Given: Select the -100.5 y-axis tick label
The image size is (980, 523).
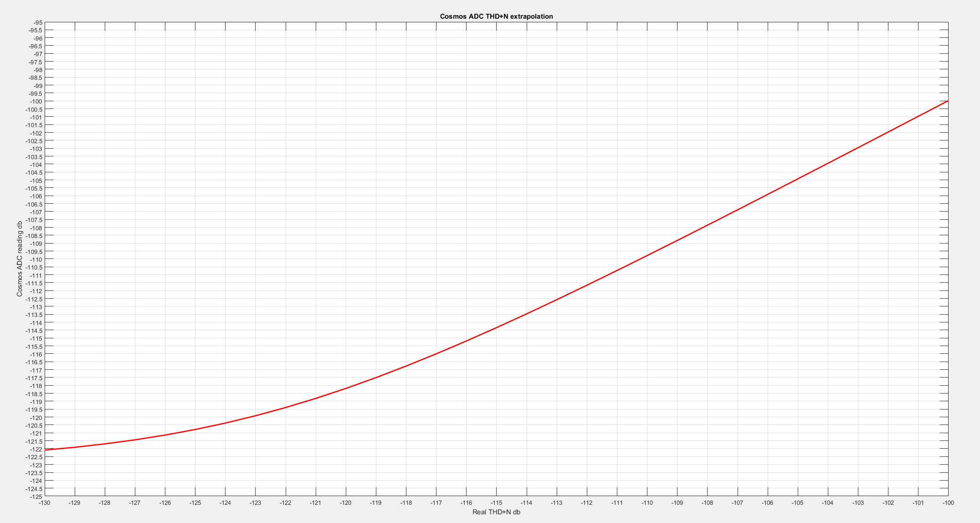Looking at the screenshot, I should click(35, 109).
